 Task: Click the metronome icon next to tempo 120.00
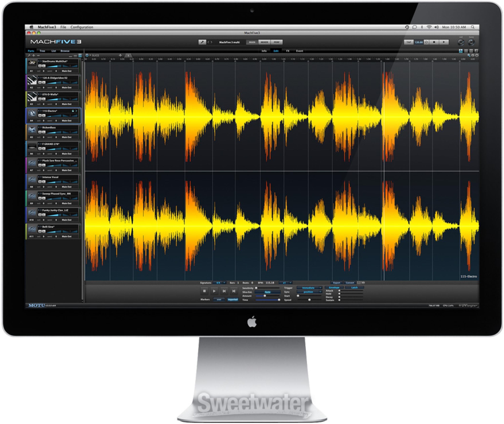[x=426, y=42]
